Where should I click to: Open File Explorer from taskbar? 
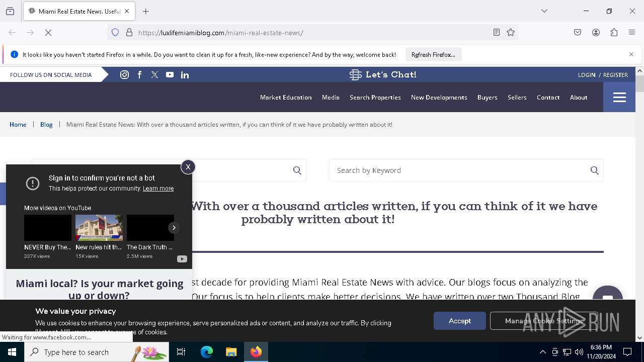point(231,352)
